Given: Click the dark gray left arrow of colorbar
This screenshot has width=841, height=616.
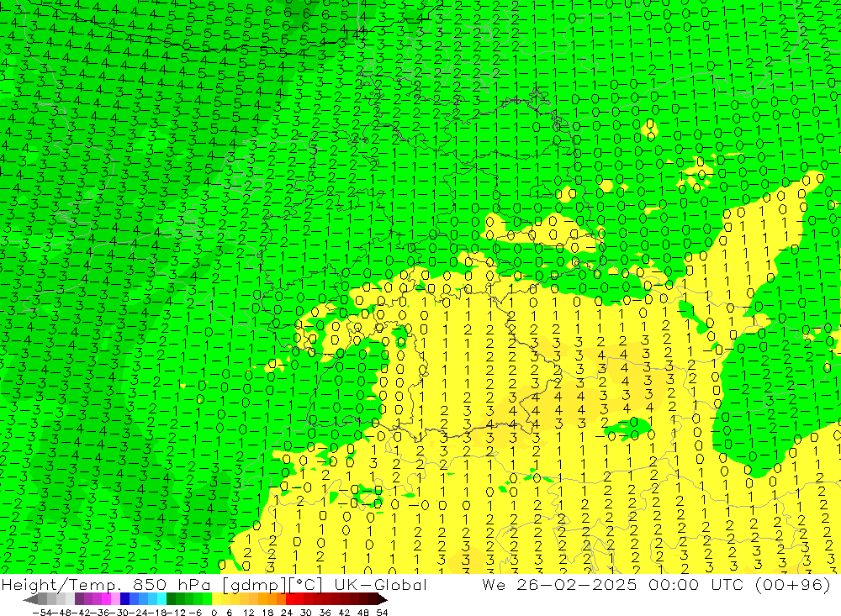Looking at the screenshot, I should tap(30, 599).
